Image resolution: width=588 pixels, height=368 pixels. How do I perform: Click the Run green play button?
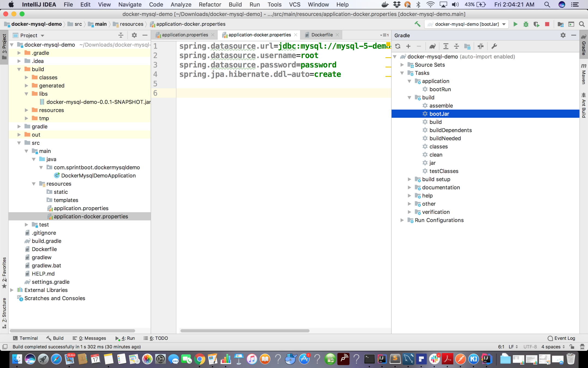[515, 24]
